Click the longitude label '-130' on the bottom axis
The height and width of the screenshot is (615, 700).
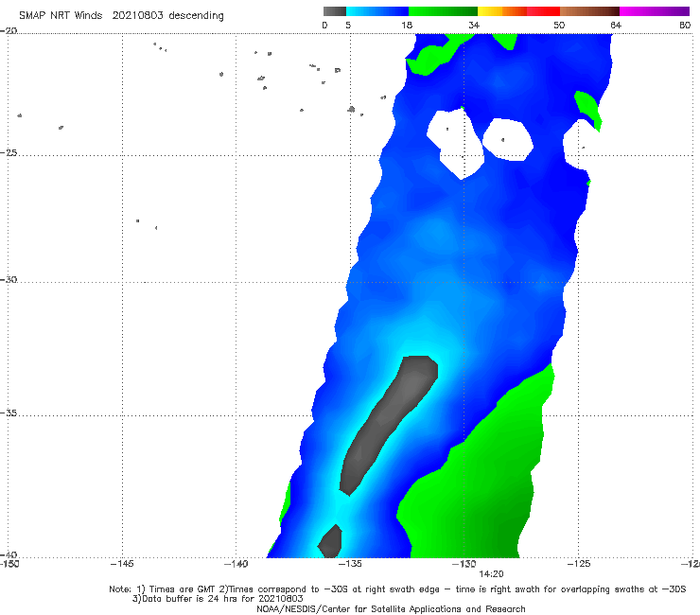click(x=464, y=564)
